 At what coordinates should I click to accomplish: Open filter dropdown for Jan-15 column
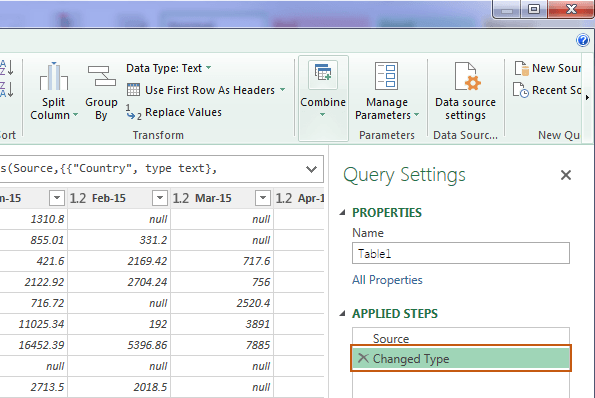[57, 198]
